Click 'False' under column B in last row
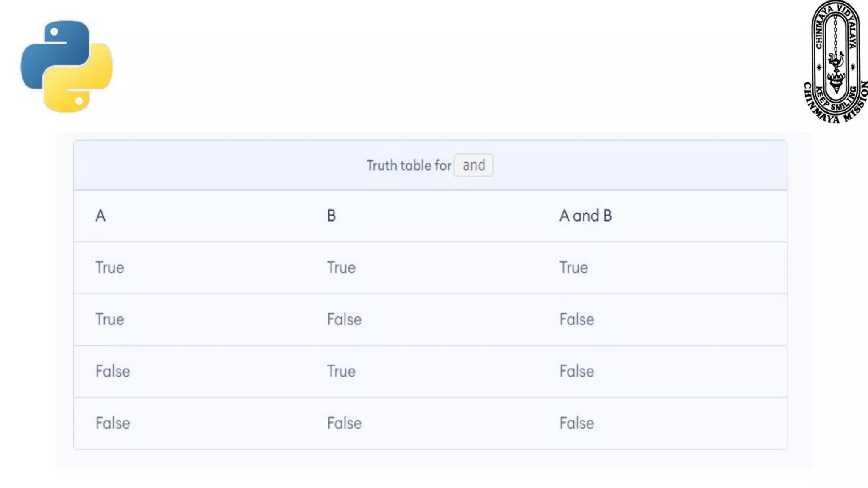The width and height of the screenshot is (868, 488). pyautogui.click(x=344, y=423)
